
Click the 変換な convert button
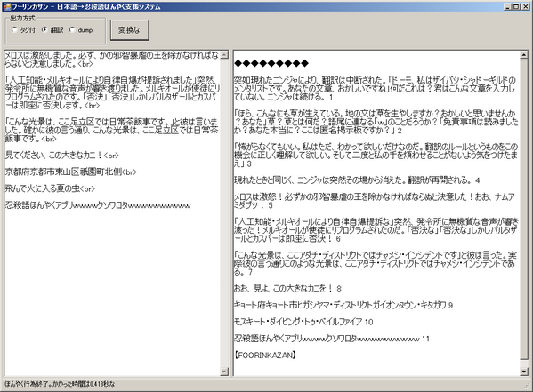click(130, 30)
